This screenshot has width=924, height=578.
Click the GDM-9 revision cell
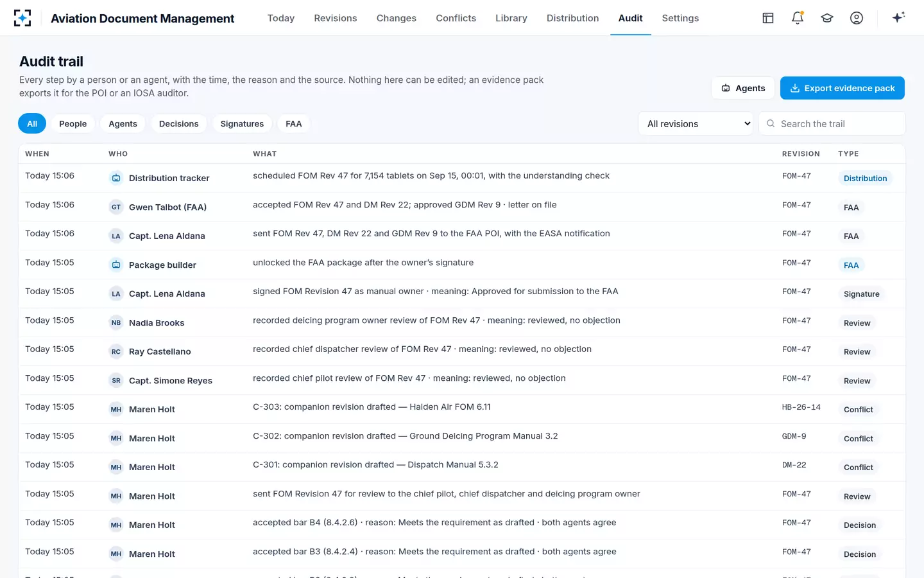[794, 436]
